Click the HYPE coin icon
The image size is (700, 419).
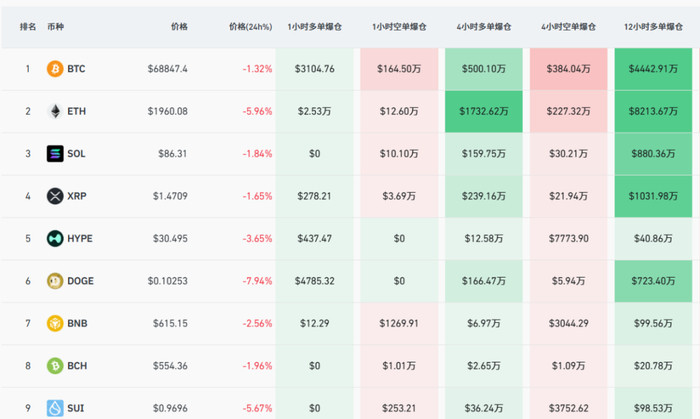click(x=54, y=239)
